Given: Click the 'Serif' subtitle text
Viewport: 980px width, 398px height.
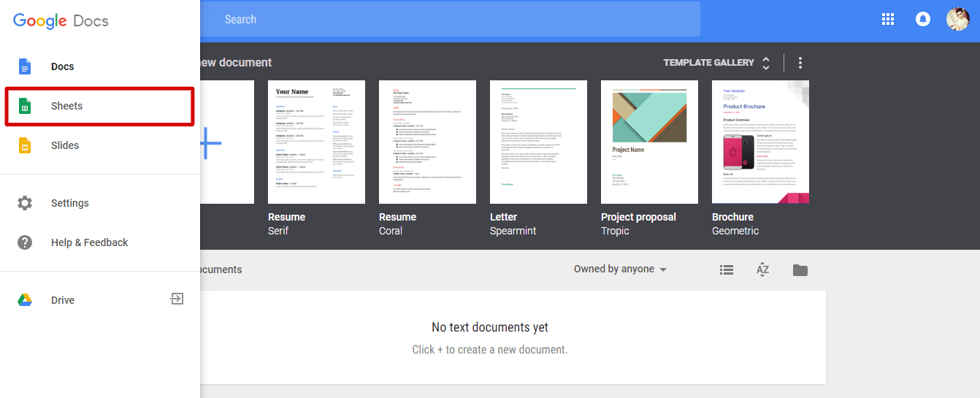Looking at the screenshot, I should pos(278,231).
